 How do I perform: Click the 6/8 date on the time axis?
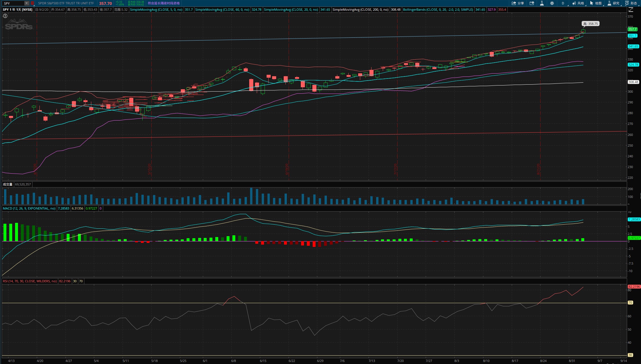(x=234, y=361)
